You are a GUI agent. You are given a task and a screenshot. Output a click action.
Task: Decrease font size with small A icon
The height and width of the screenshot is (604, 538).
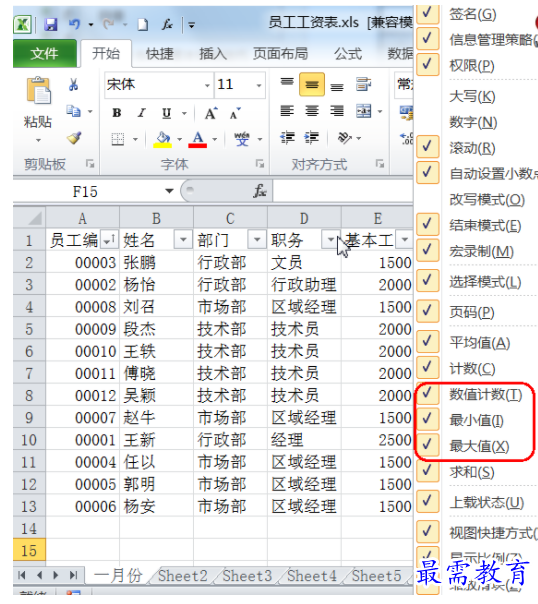click(235, 113)
